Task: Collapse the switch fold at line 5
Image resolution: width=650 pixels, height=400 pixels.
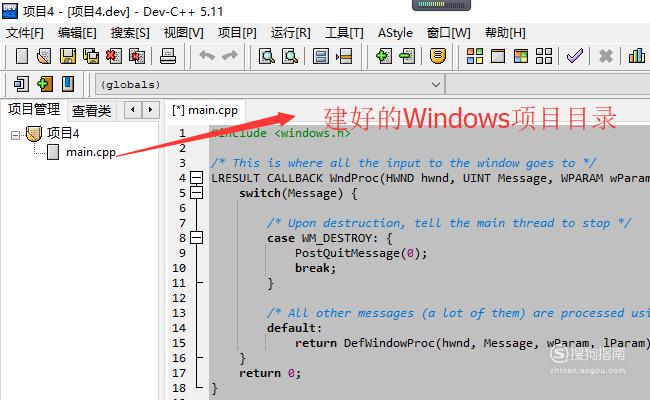Action: click(x=196, y=193)
